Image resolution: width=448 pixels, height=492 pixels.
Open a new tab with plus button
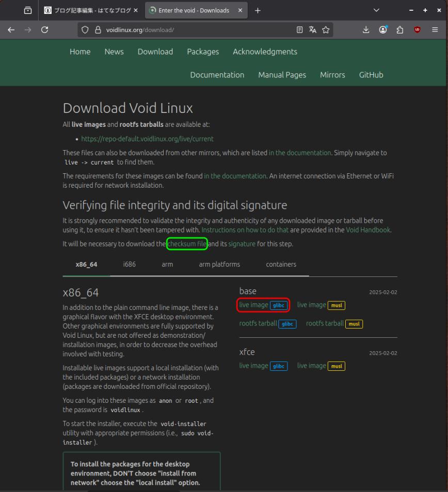(x=258, y=11)
